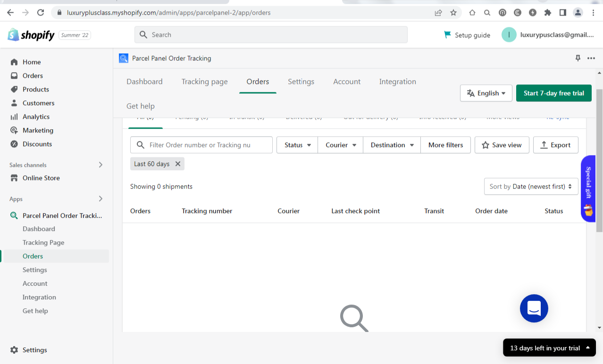The image size is (603, 364).
Task: Pin the Parcel Panel app using the pin icon
Action: [x=577, y=58]
